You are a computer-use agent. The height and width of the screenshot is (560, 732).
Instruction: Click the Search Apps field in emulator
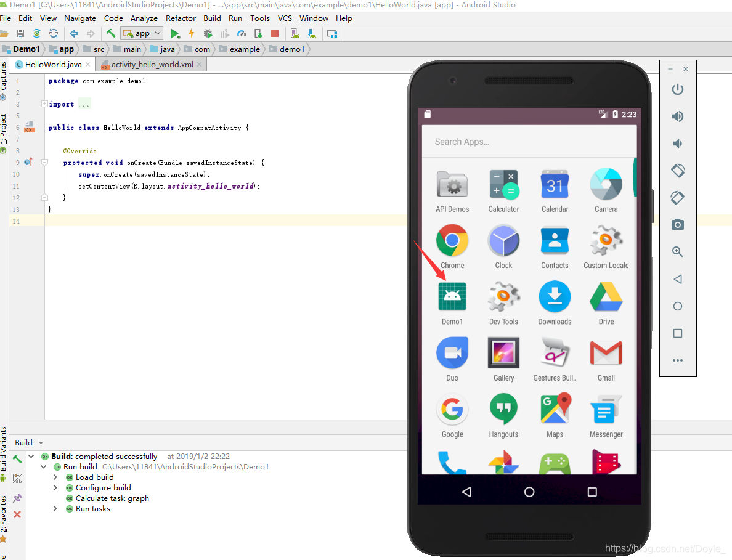[x=529, y=142]
